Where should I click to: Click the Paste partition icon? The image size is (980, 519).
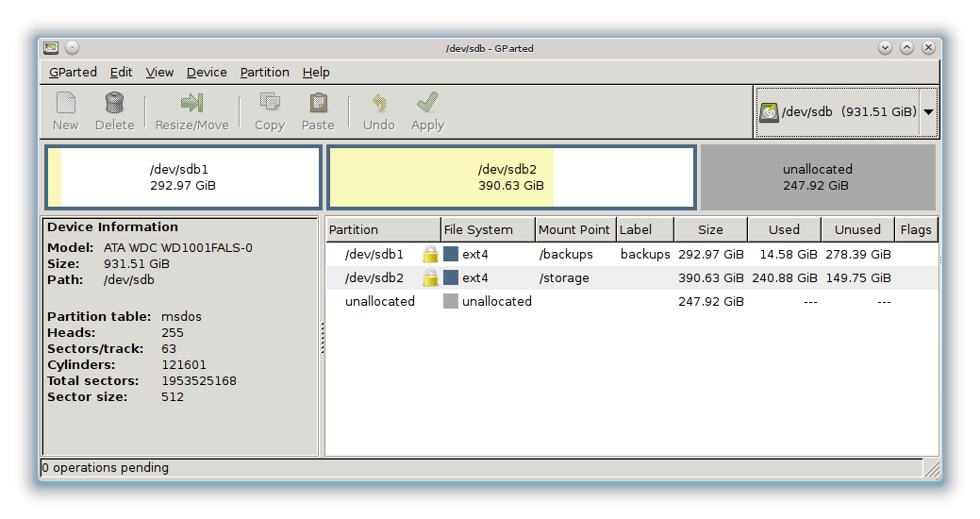coord(318,103)
